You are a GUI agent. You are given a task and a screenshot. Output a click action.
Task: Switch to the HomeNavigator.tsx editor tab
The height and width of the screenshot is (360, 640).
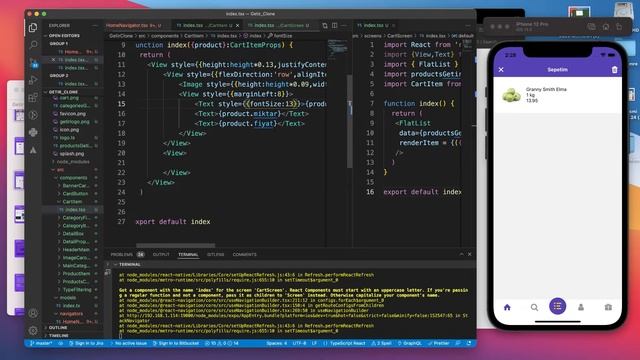coord(135,25)
